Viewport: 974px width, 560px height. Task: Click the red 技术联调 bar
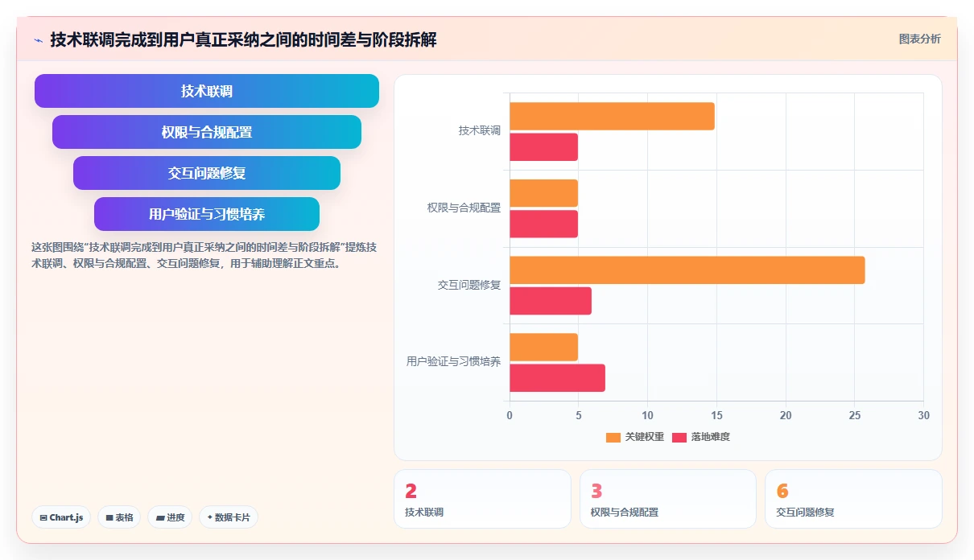coord(544,146)
